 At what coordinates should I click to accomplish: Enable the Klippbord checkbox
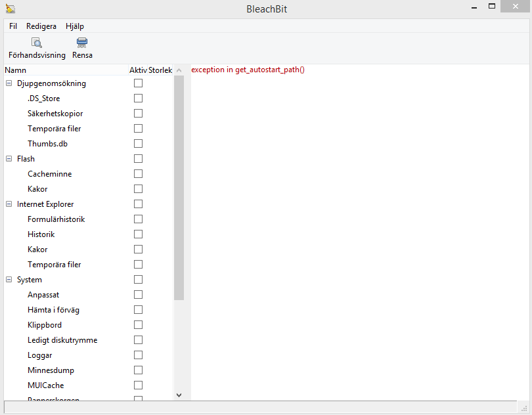(x=138, y=325)
